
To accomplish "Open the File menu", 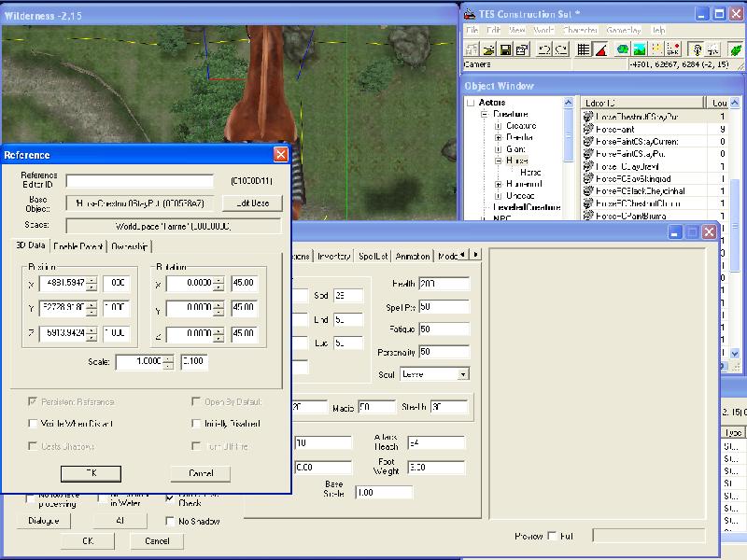I will tap(472, 30).
